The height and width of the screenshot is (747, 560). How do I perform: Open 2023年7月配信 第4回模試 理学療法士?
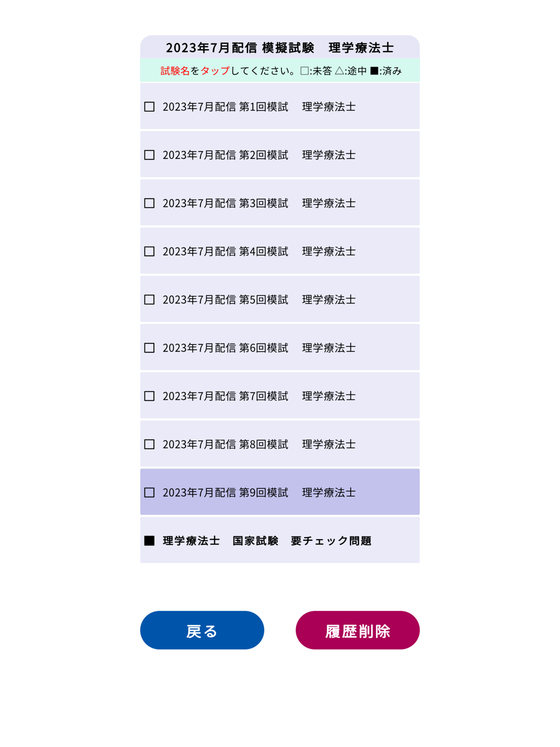coord(280,251)
